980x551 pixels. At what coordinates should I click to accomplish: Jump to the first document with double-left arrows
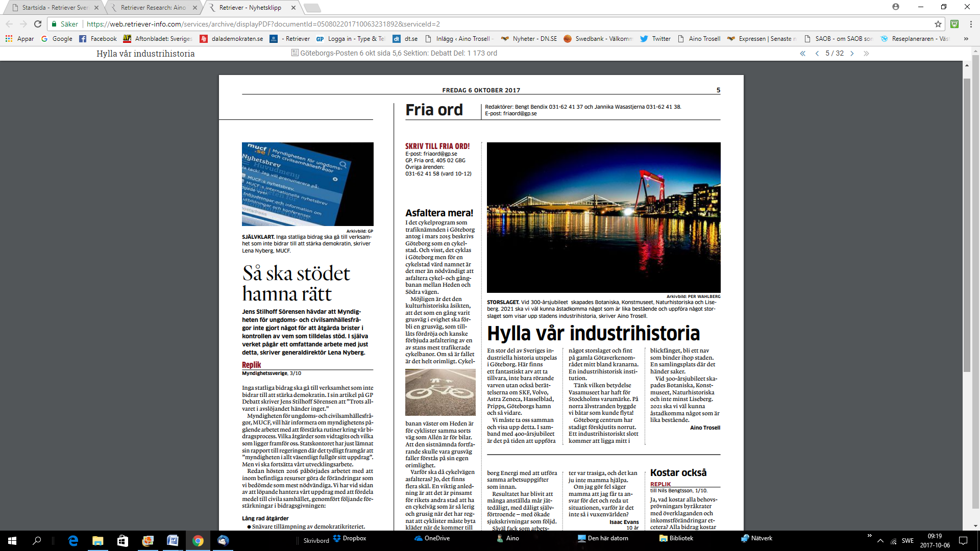coord(802,53)
